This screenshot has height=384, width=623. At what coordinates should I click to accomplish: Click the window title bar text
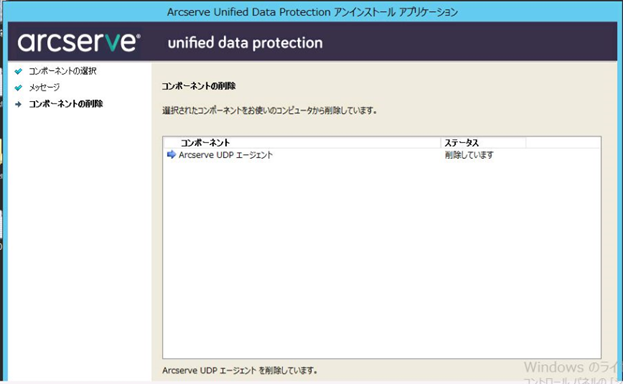click(312, 12)
